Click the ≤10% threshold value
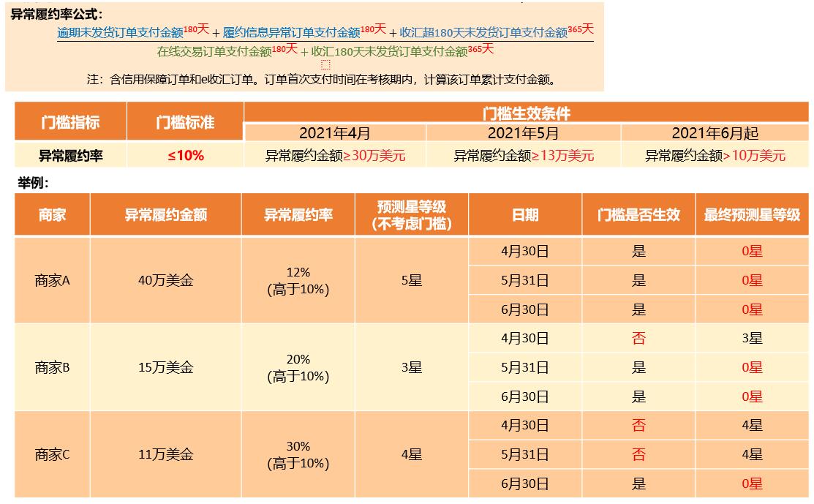 [x=185, y=155]
